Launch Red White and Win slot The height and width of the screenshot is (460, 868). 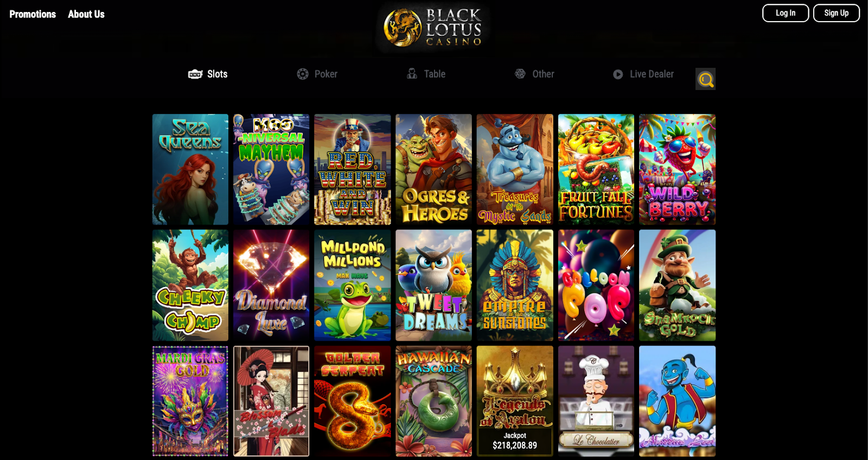[353, 169]
